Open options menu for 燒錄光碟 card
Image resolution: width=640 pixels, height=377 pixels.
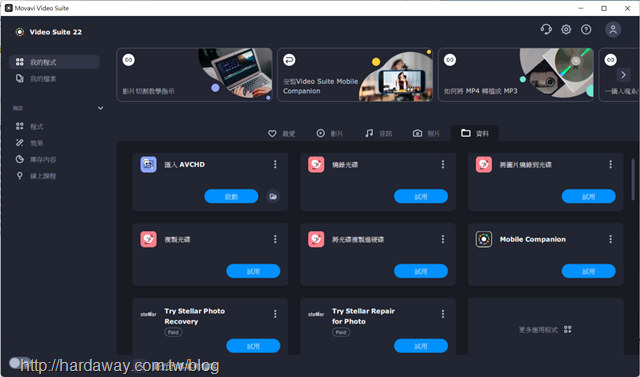tap(443, 164)
